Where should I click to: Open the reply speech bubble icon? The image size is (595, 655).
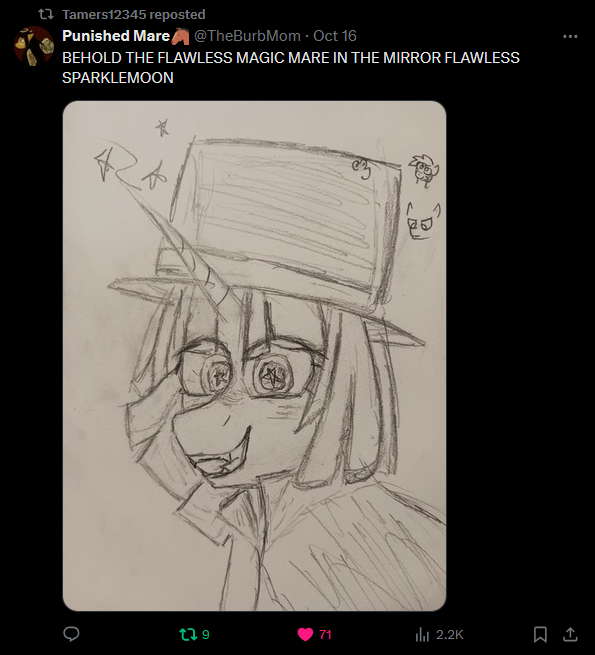(71, 634)
